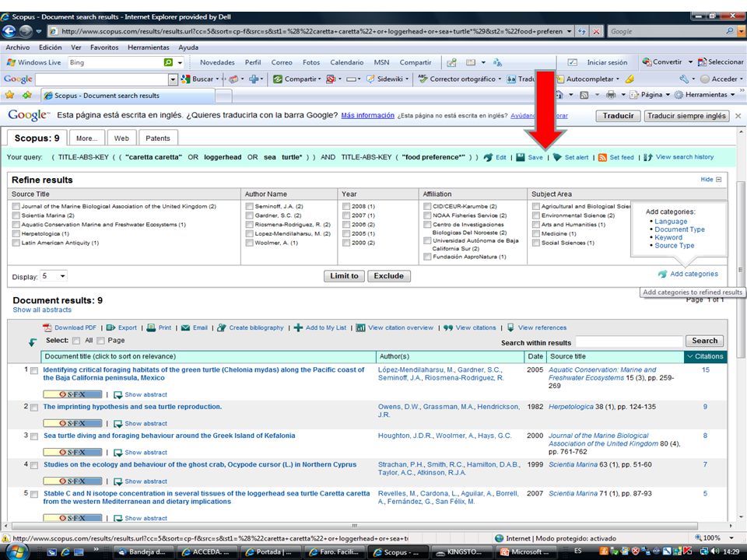The height and width of the screenshot is (560, 747).
Task: Click the Export icon
Action: click(x=111, y=327)
